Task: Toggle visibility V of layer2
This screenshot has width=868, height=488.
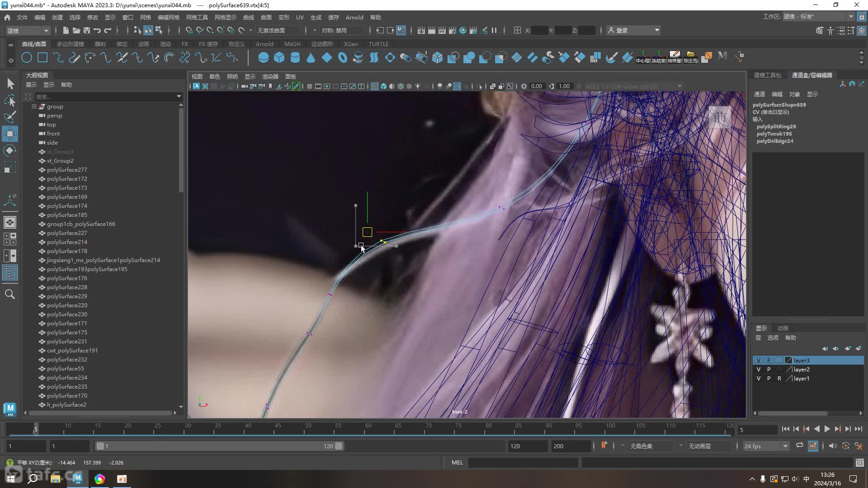Action: click(759, 369)
